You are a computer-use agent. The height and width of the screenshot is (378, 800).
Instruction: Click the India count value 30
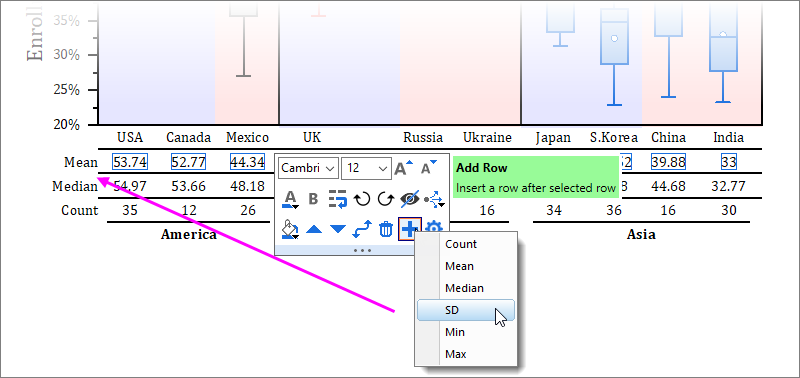point(729,210)
